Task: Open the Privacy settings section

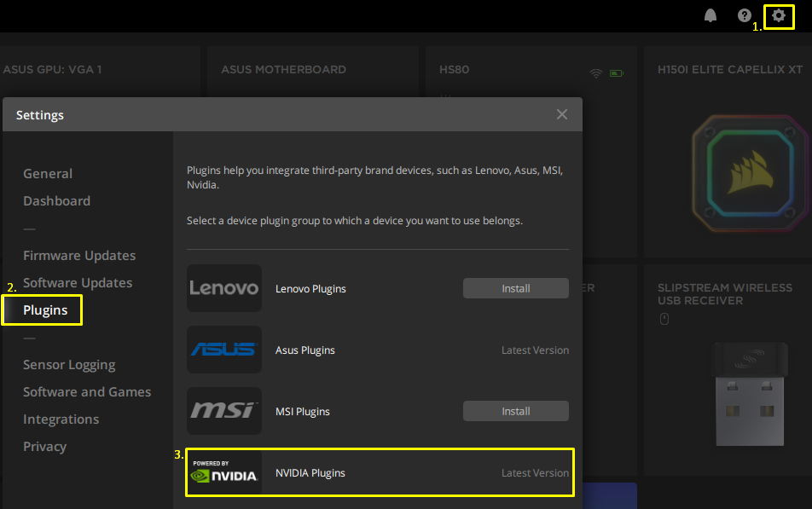Action: point(44,446)
